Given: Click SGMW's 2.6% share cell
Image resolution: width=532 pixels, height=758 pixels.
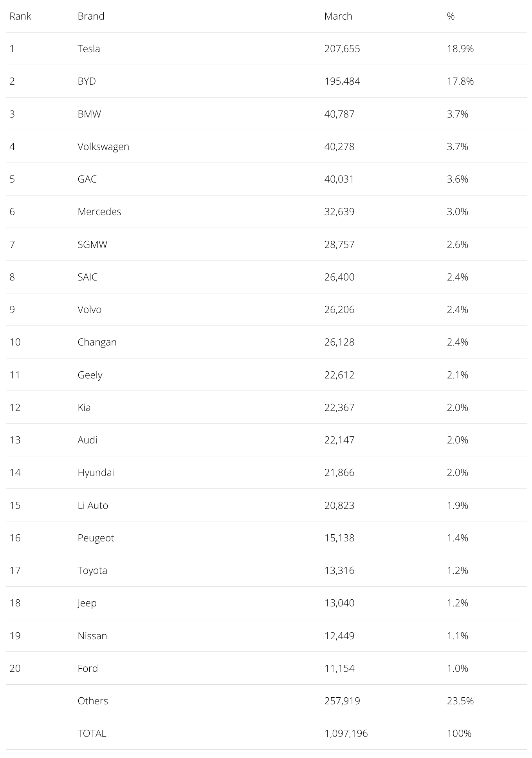Looking at the screenshot, I should click(x=458, y=244).
